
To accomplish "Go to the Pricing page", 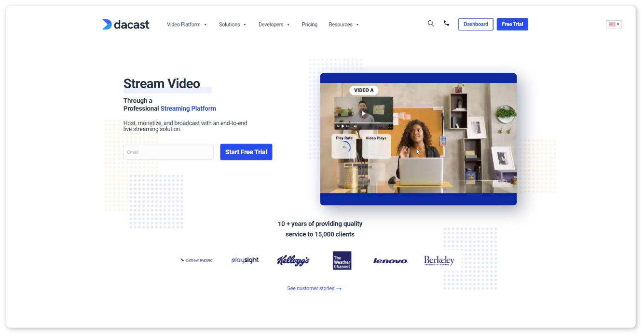I will (x=310, y=25).
